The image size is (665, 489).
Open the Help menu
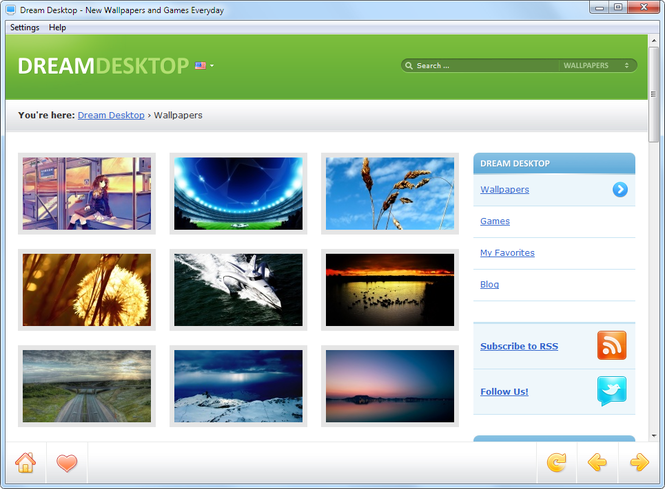(57, 28)
